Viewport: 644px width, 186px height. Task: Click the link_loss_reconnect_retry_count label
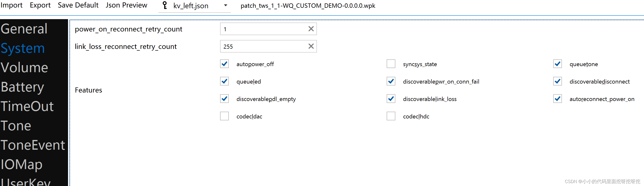point(126,46)
